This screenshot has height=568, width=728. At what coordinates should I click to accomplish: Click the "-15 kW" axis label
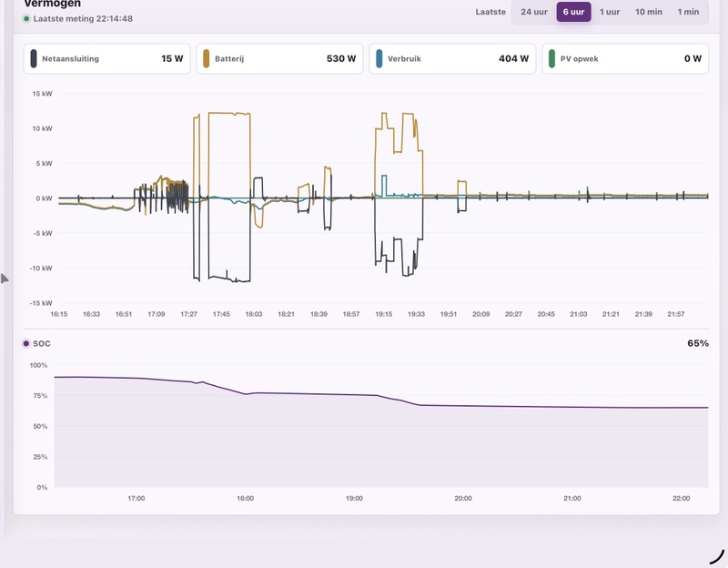coord(41,303)
